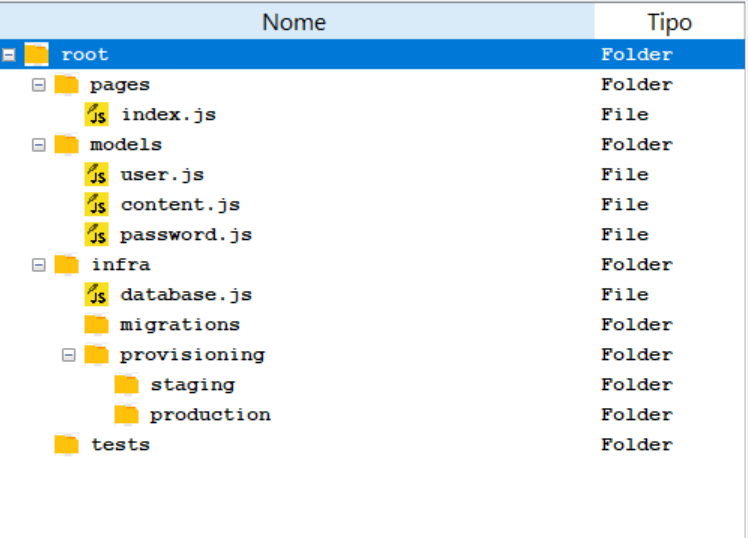
Task: Collapse the root folder node
Action: (9, 55)
